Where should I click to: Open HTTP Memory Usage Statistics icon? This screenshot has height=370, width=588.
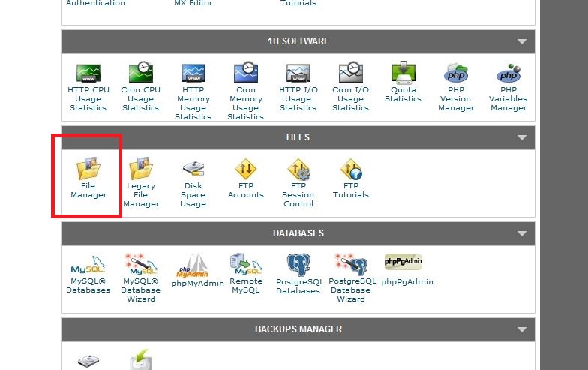[193, 73]
